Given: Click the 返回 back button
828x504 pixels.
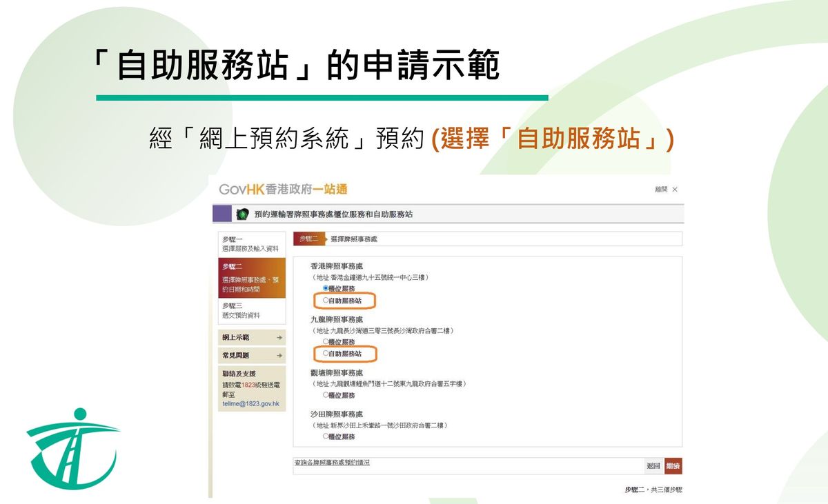Looking at the screenshot, I should click(x=653, y=466).
